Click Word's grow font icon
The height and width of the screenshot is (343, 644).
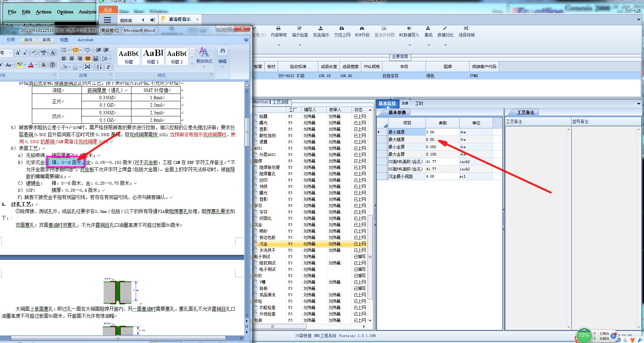[18, 53]
